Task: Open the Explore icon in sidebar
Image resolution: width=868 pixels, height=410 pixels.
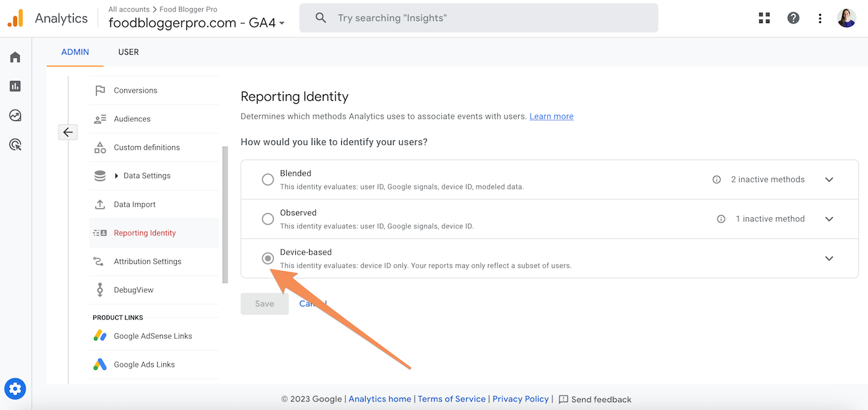Action: tap(15, 115)
